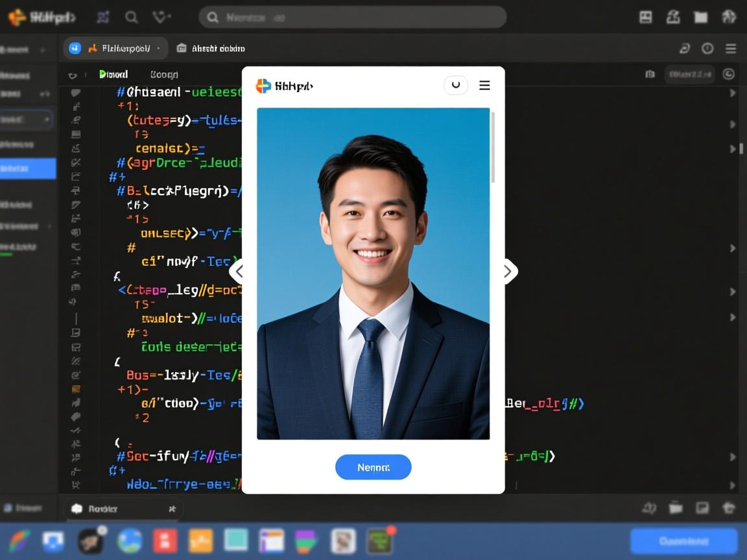
Task: Show next image with right arrow
Action: 508,272
